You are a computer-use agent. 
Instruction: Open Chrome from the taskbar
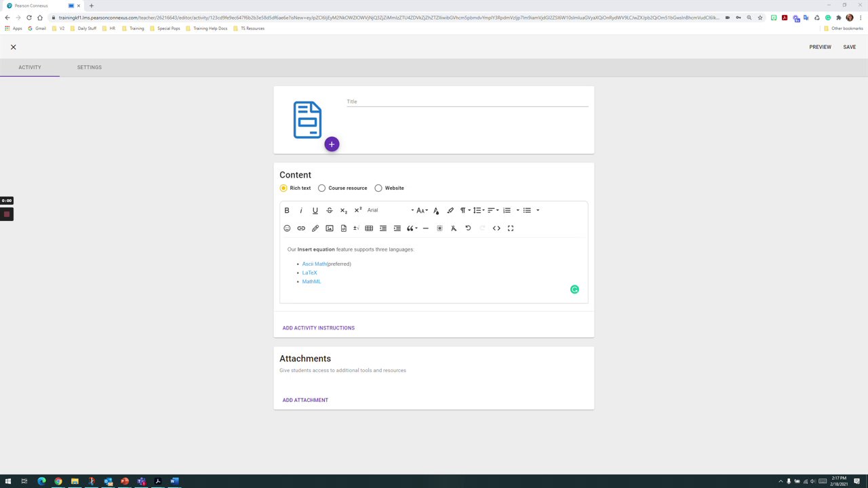pos(58,481)
